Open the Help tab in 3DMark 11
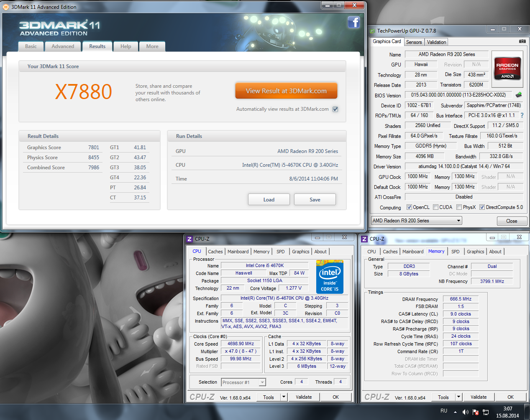530x420 pixels. click(126, 46)
